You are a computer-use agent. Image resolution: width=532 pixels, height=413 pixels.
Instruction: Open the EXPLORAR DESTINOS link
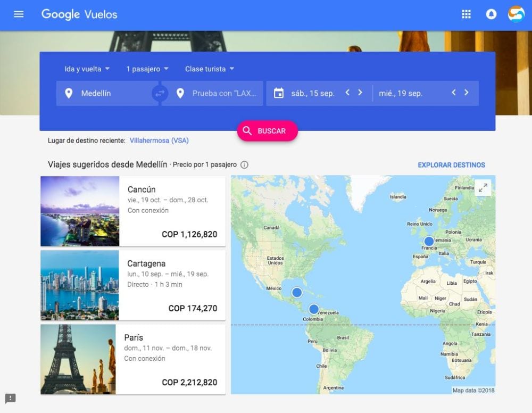[x=451, y=165]
